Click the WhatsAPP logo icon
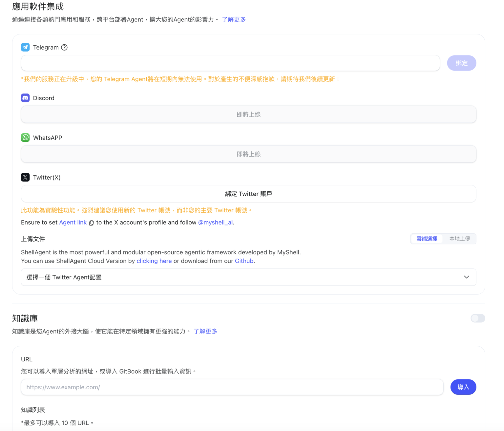Image resolution: width=504 pixels, height=431 pixels. [25, 138]
